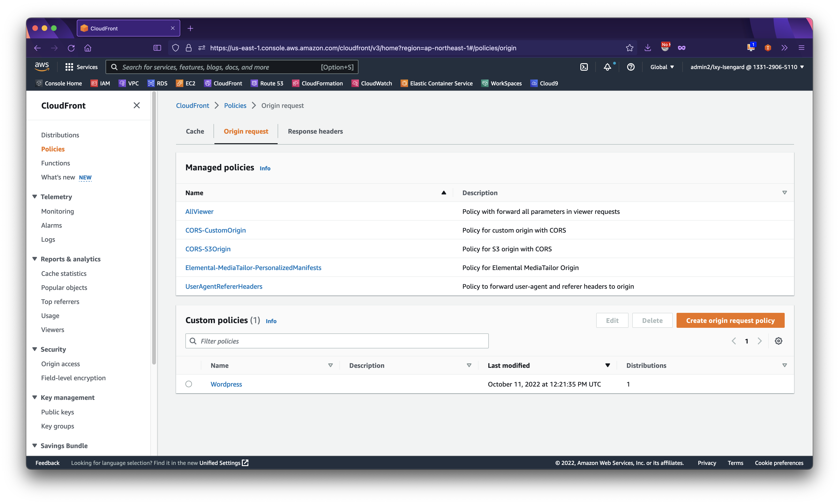Open CloudFormation from favorites bar
The height and width of the screenshot is (504, 839).
pos(317,83)
